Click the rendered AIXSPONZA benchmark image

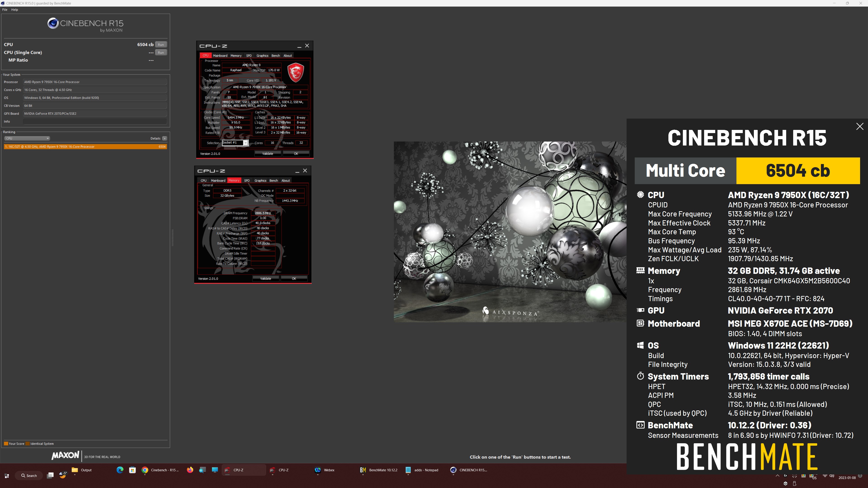tap(510, 232)
